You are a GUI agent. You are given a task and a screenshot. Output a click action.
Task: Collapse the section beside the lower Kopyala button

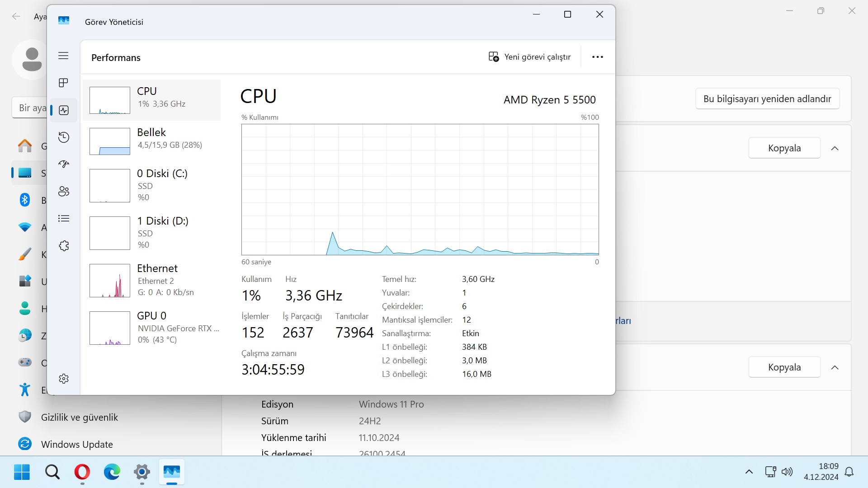click(835, 367)
